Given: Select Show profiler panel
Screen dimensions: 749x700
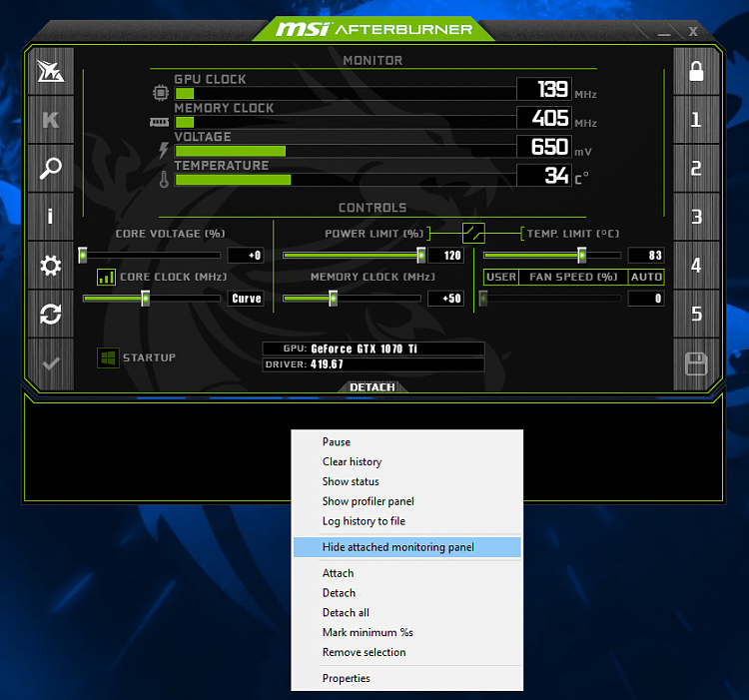Looking at the screenshot, I should (407, 501).
